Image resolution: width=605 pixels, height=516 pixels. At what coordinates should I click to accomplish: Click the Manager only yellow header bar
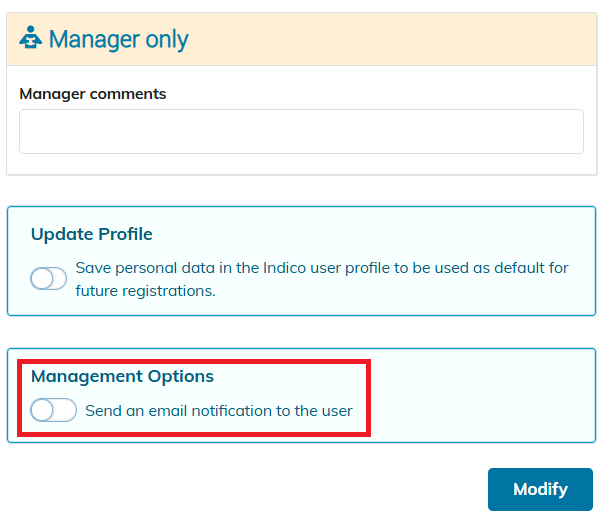pos(302,39)
